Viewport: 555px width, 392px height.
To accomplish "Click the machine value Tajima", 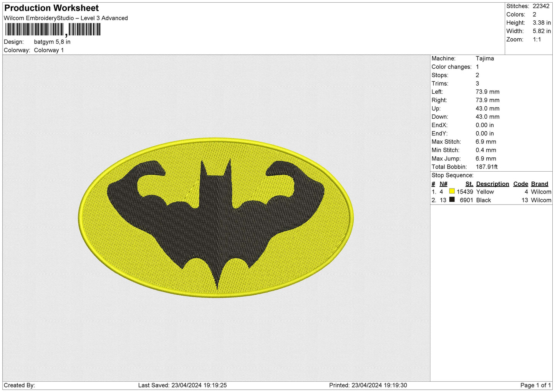I will (485, 58).
